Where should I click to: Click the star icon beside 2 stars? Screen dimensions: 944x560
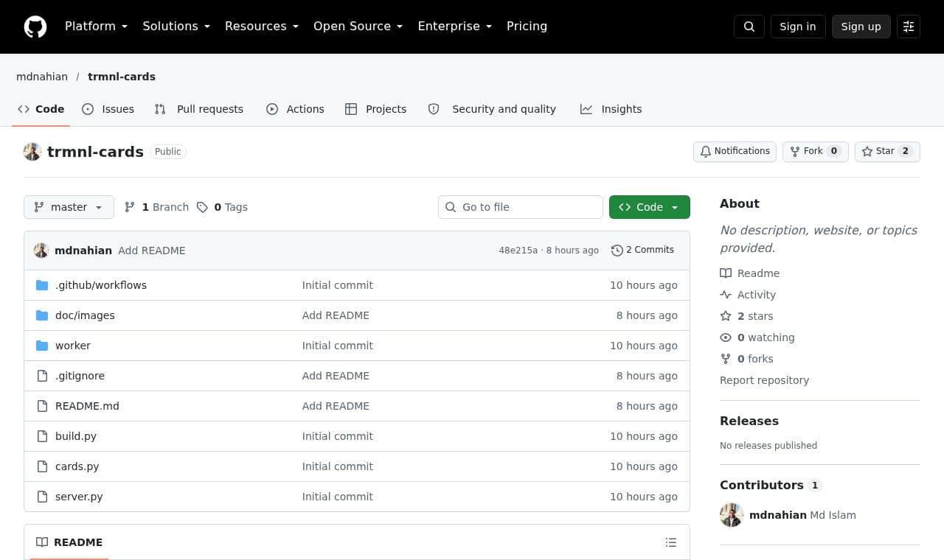(726, 316)
